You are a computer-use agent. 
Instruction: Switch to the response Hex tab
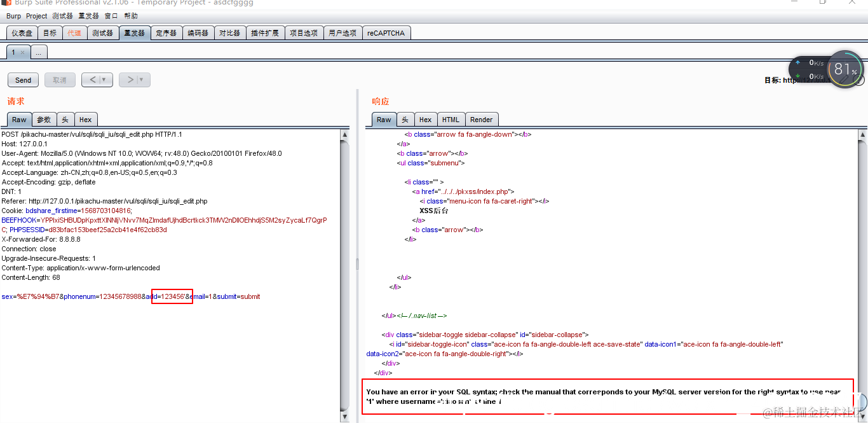tap(425, 120)
